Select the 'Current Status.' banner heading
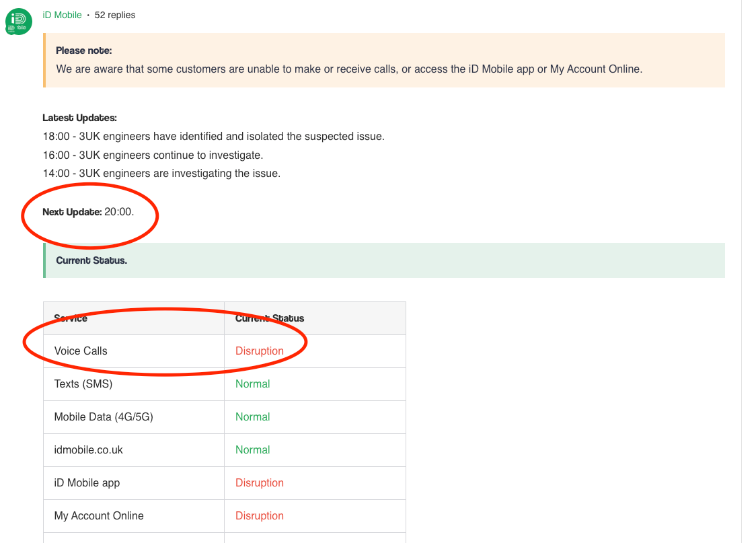This screenshot has height=543, width=756. pyautogui.click(x=91, y=260)
